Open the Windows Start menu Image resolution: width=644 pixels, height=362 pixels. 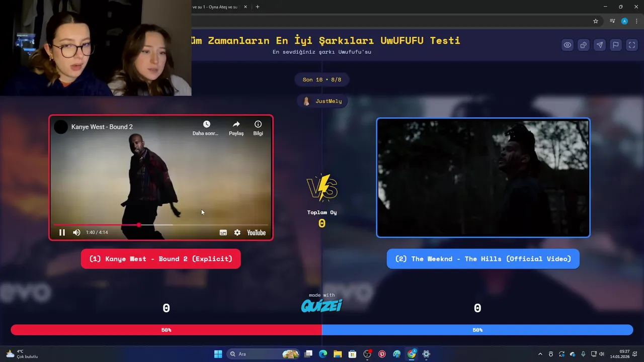click(218, 354)
